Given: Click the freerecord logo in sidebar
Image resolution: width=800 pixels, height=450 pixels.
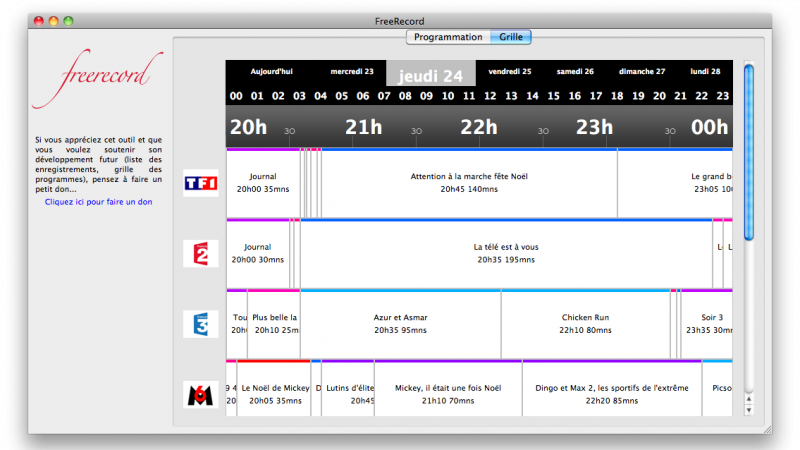Looking at the screenshot, I should [97, 78].
